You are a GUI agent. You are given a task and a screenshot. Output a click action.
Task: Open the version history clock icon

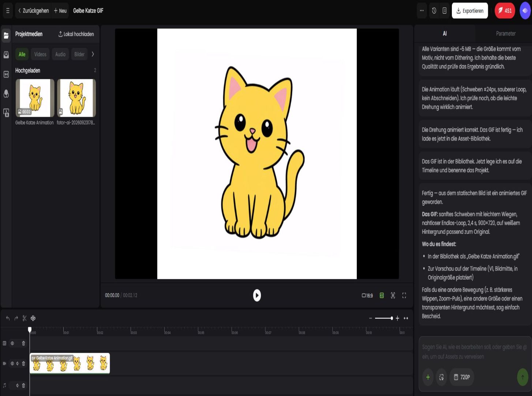tap(434, 11)
